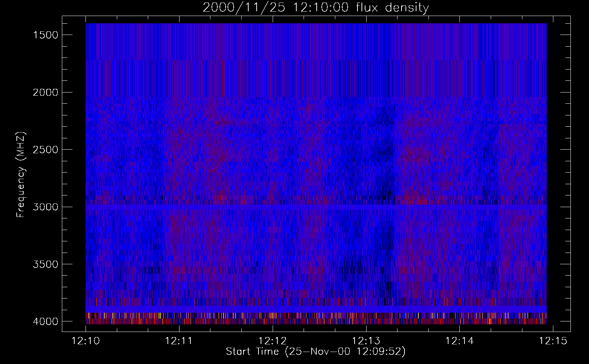Select the 4000 frequency tick label
This screenshot has width=589, height=364.
(x=46, y=321)
